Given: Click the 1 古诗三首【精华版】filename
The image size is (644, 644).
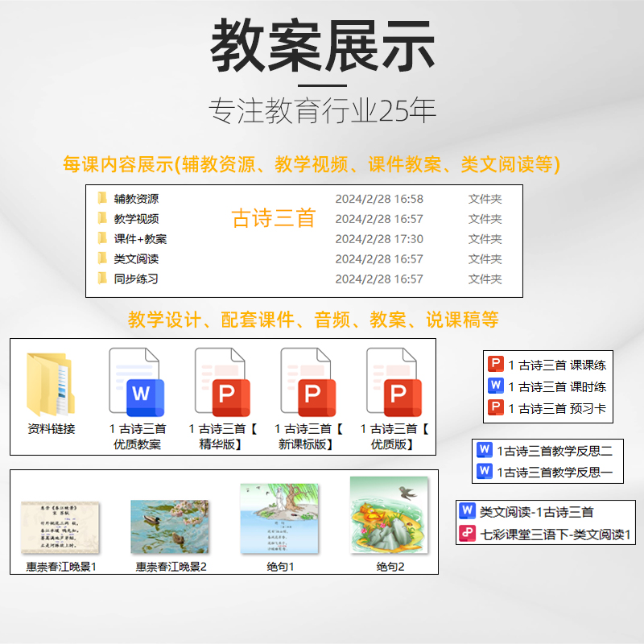Looking at the screenshot, I should point(222,436).
